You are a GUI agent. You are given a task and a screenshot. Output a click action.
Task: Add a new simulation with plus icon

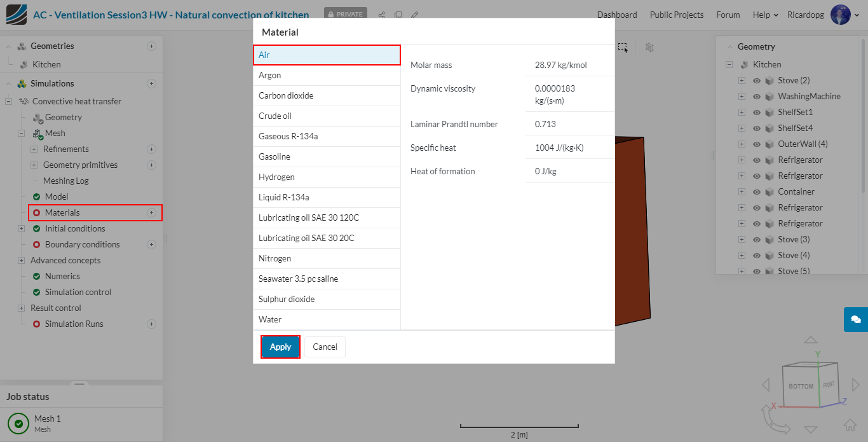pyautogui.click(x=151, y=83)
